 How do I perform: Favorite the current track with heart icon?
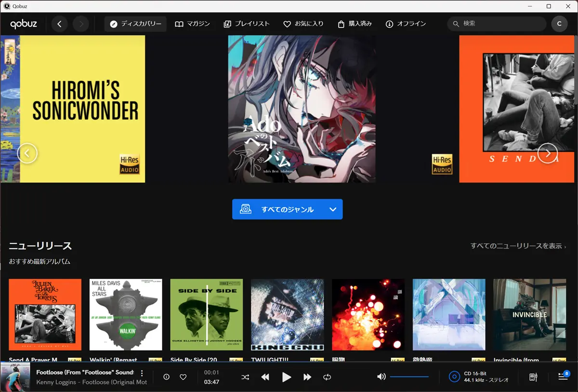[x=183, y=377]
